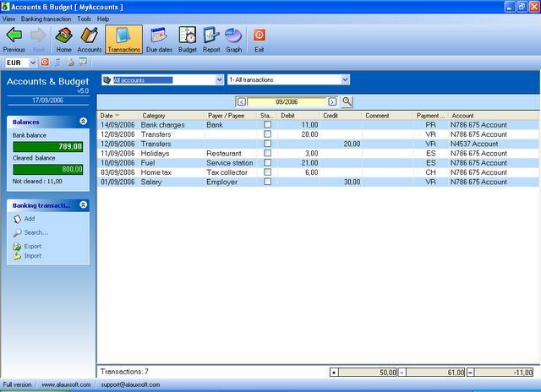Open the Report icon

coord(211,39)
